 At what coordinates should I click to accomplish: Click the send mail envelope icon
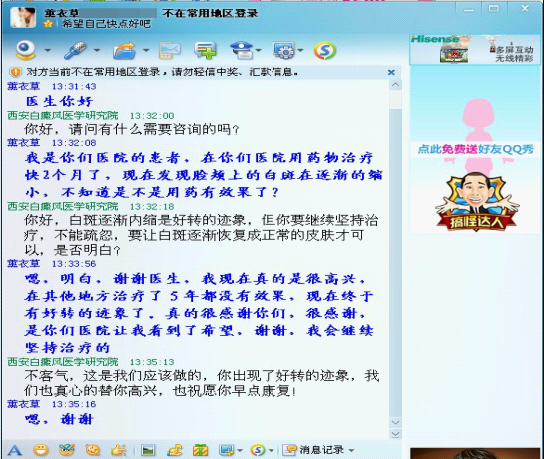point(170,50)
